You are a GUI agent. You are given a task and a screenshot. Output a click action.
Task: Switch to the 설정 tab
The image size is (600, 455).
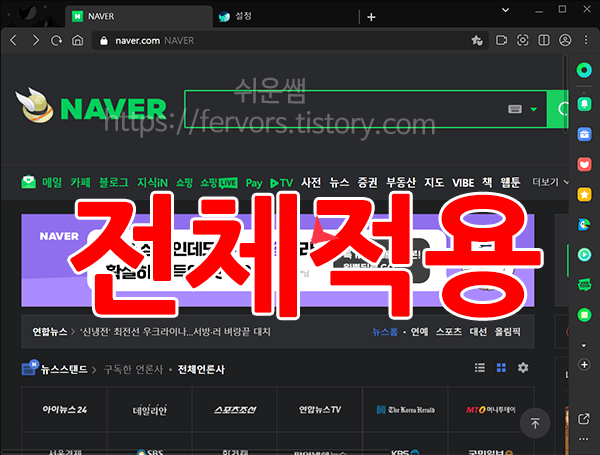tap(285, 16)
